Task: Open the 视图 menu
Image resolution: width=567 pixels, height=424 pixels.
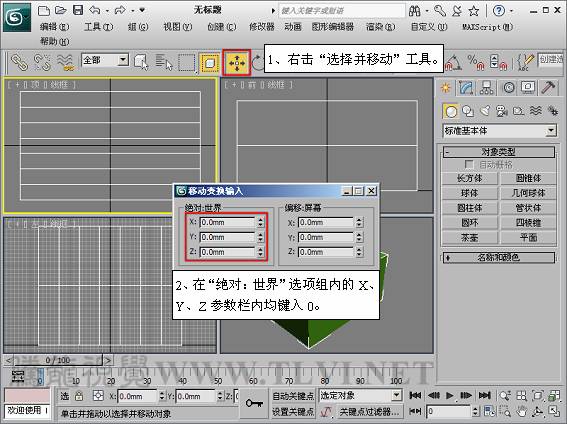Action: (x=178, y=26)
